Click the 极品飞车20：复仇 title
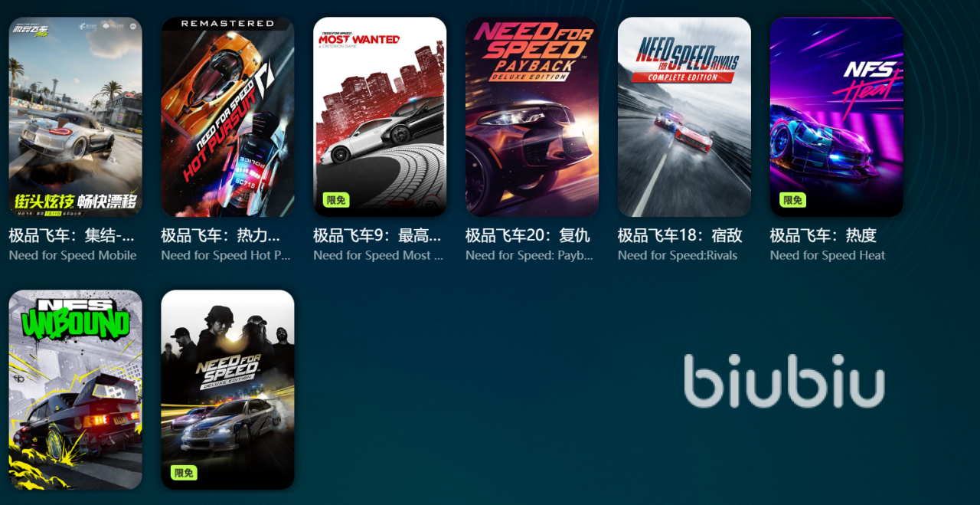Viewport: 980px width, 505px height. [528, 235]
